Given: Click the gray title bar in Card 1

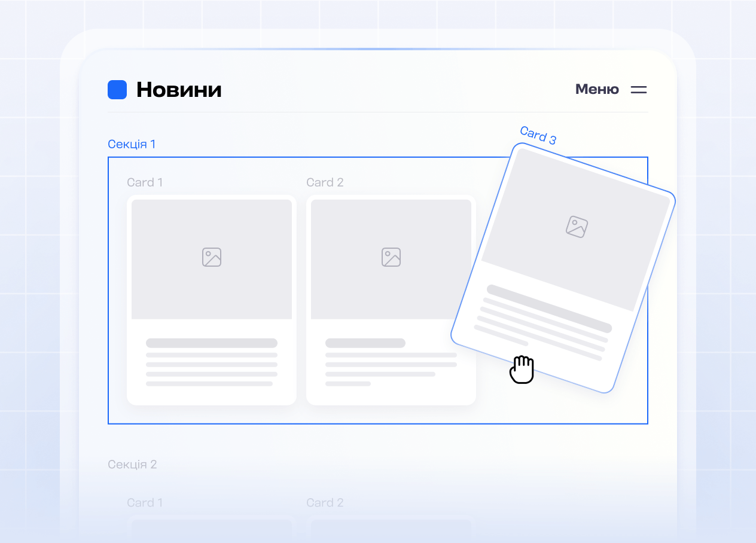Looking at the screenshot, I should pos(211,343).
